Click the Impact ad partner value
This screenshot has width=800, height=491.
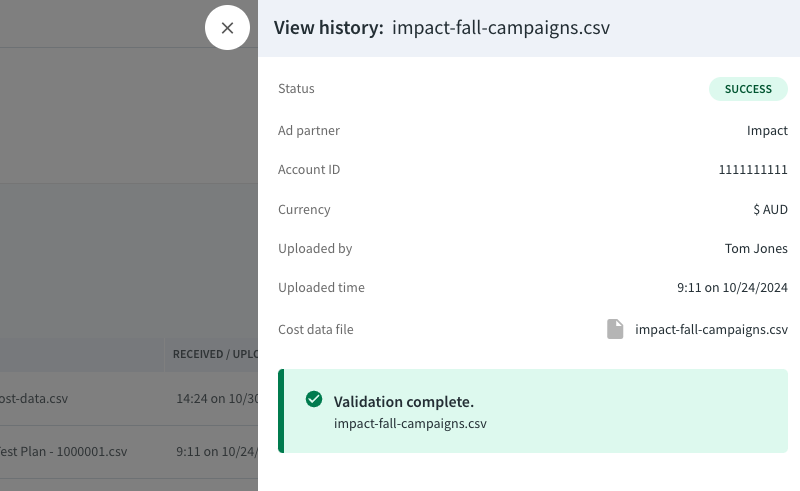(767, 131)
